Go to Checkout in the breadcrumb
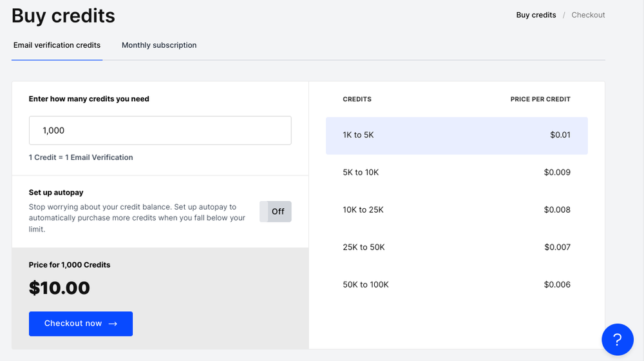Screen dimensions: 644x361 tap(588, 15)
